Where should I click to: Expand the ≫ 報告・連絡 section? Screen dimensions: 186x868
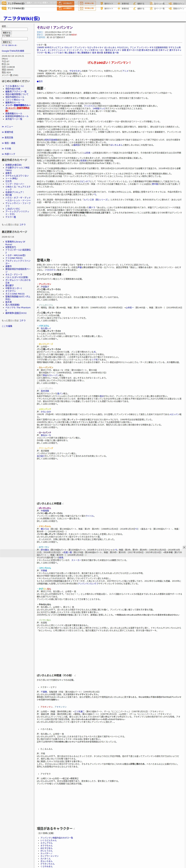pyautogui.click(x=8, y=143)
